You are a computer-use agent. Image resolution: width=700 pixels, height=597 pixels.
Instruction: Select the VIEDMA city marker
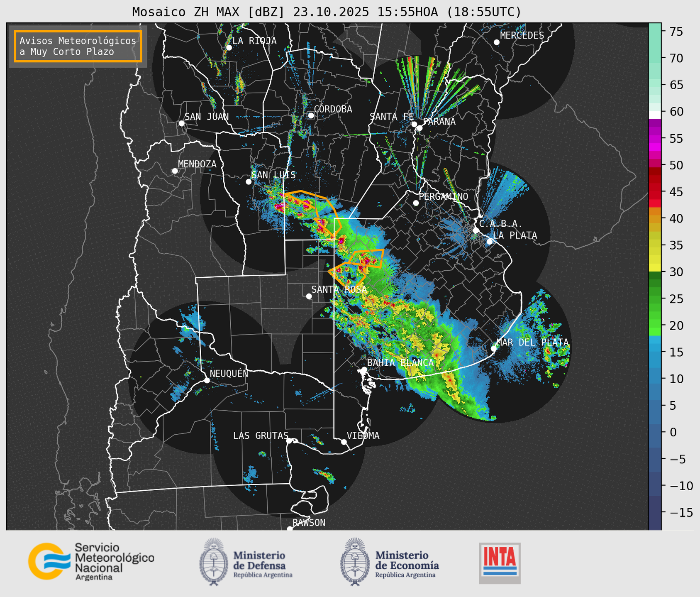click(344, 442)
